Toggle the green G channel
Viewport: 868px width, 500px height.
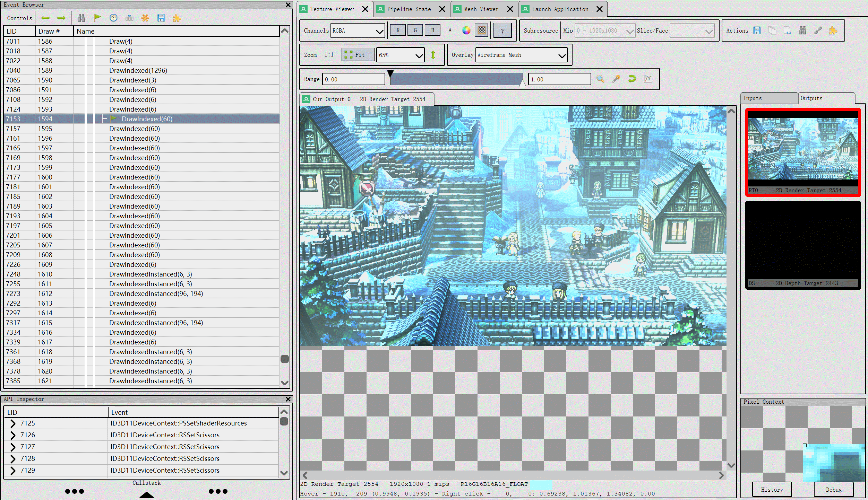click(x=415, y=30)
